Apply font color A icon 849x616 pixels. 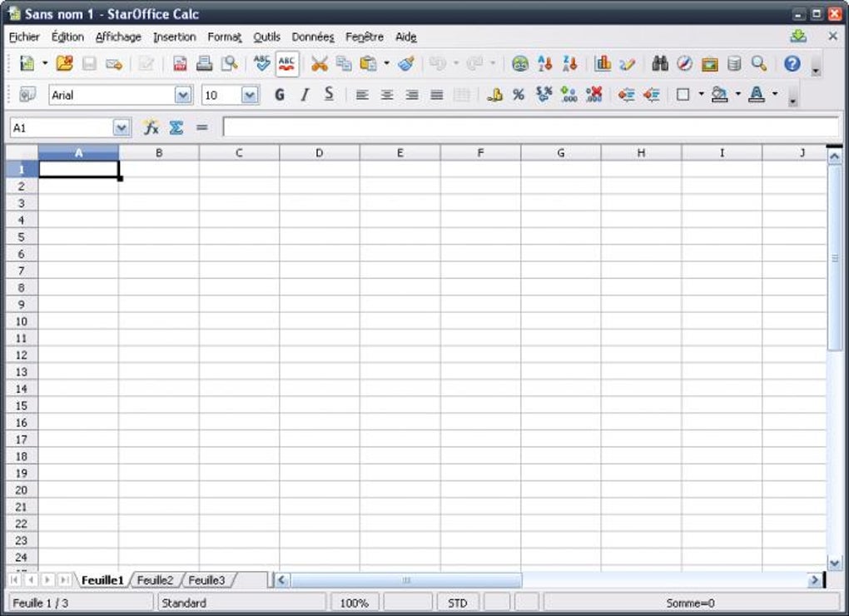[x=757, y=95]
